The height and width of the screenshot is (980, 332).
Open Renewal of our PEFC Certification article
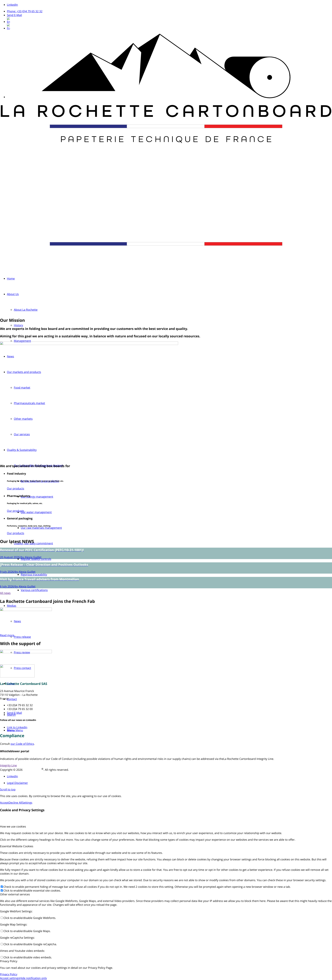point(42,550)
